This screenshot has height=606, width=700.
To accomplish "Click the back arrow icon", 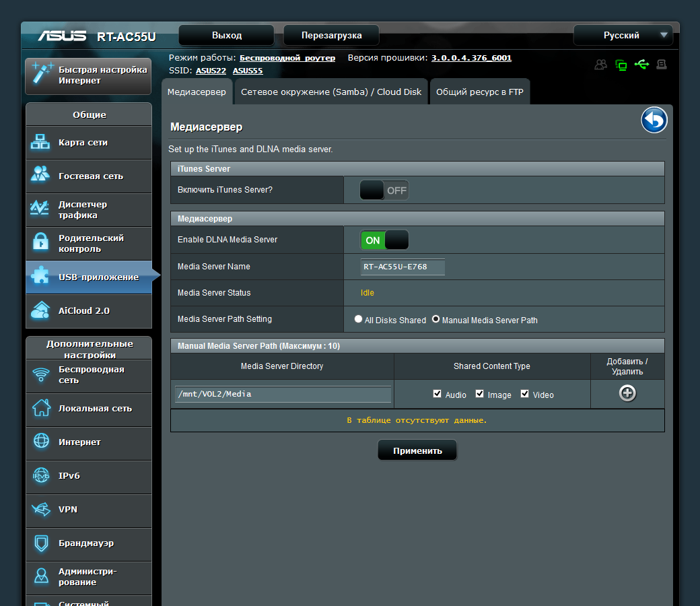I will coord(654,121).
